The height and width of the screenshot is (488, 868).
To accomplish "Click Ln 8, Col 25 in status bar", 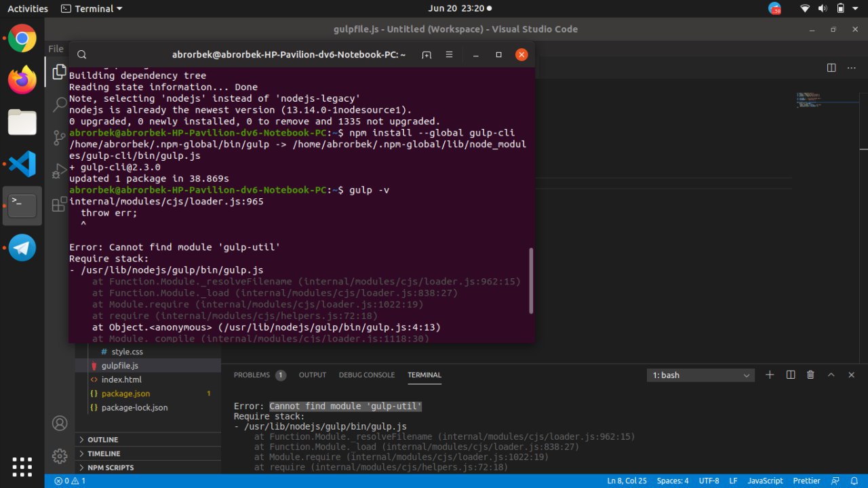I will click(x=627, y=481).
